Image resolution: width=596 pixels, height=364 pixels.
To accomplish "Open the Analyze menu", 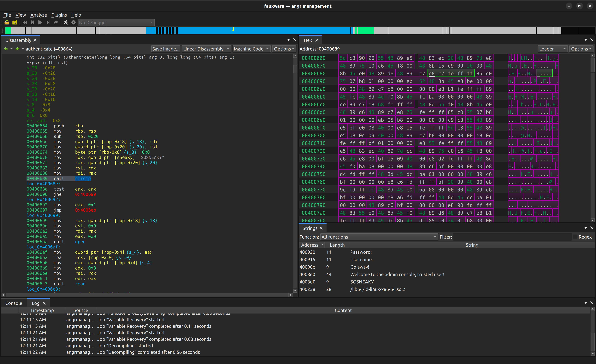I will tap(38, 15).
